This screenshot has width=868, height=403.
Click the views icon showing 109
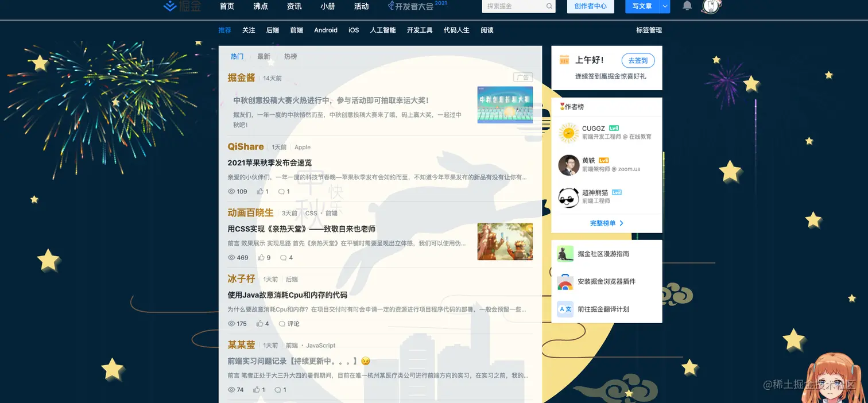point(232,192)
